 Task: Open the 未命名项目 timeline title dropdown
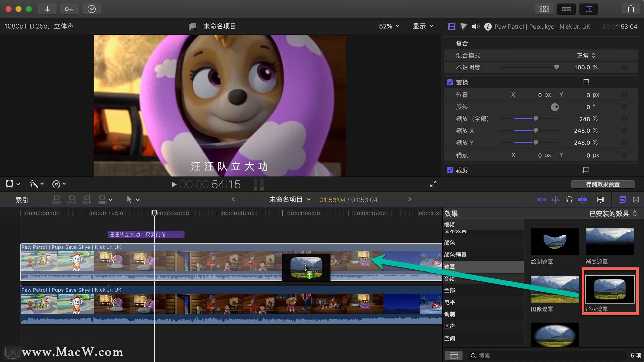[x=290, y=200]
